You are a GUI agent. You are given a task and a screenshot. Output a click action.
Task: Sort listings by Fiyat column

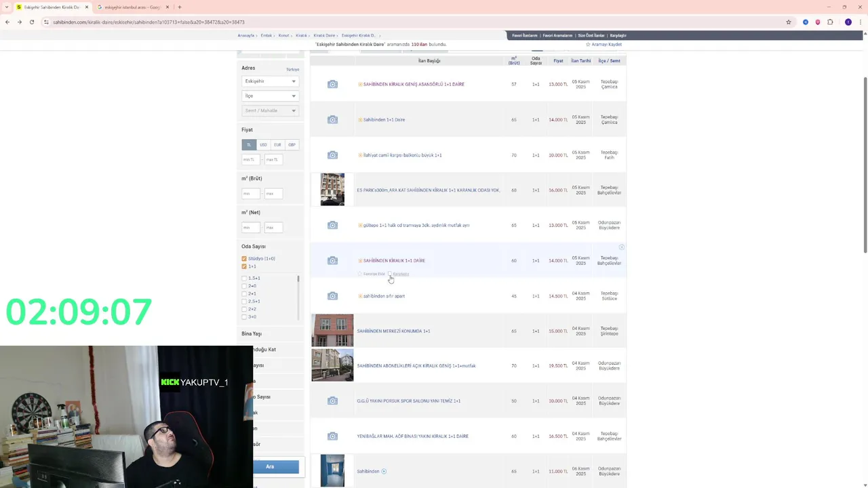[x=558, y=61]
